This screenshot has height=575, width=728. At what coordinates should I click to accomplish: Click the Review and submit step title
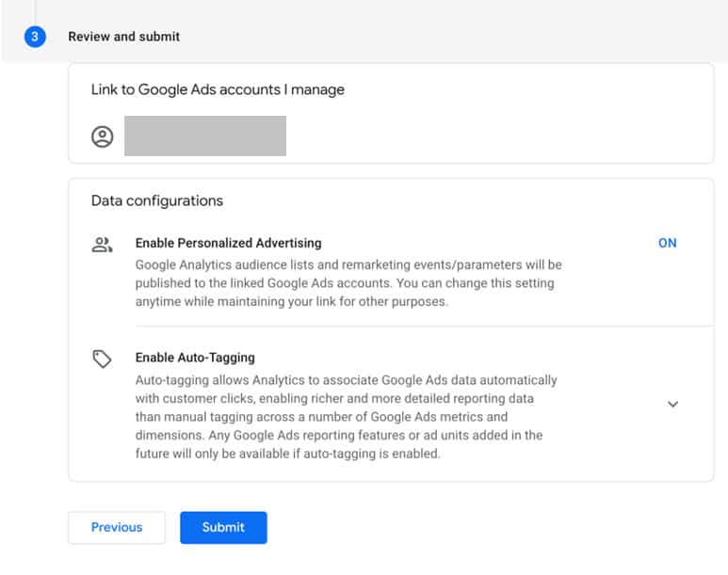pyautogui.click(x=124, y=37)
